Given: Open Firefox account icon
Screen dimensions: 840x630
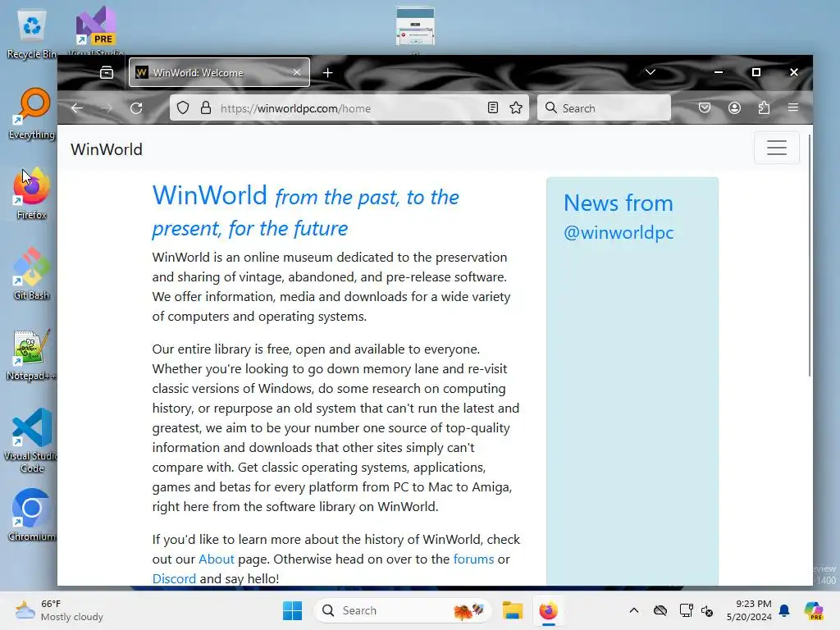Looking at the screenshot, I should click(734, 108).
